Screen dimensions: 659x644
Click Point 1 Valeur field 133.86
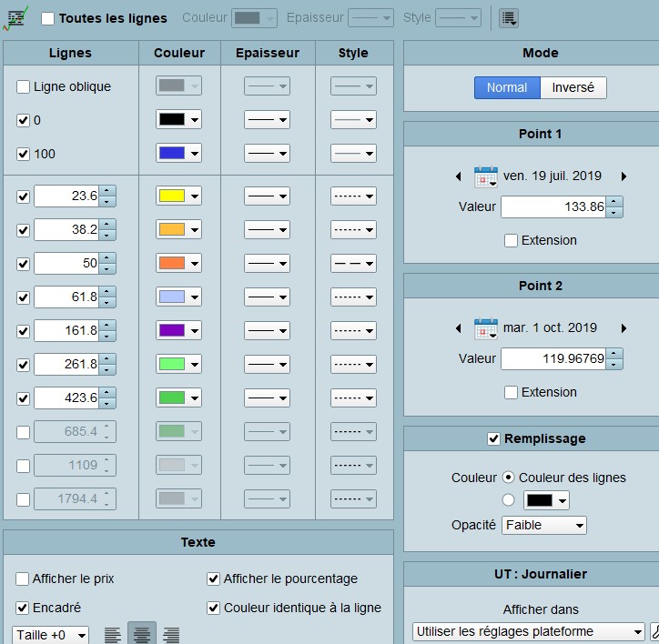(x=553, y=207)
